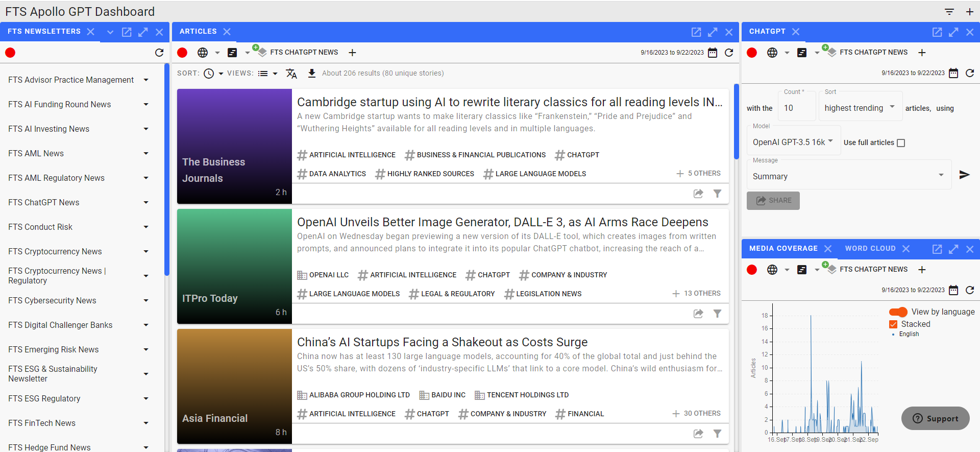The height and width of the screenshot is (452, 980).
Task: Filter by the China's AI Startups article
Action: 717,434
